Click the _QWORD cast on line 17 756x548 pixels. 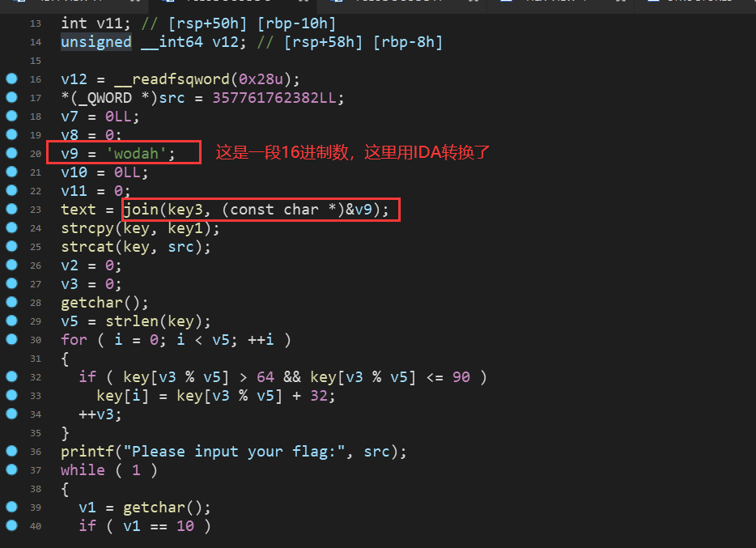click(105, 98)
